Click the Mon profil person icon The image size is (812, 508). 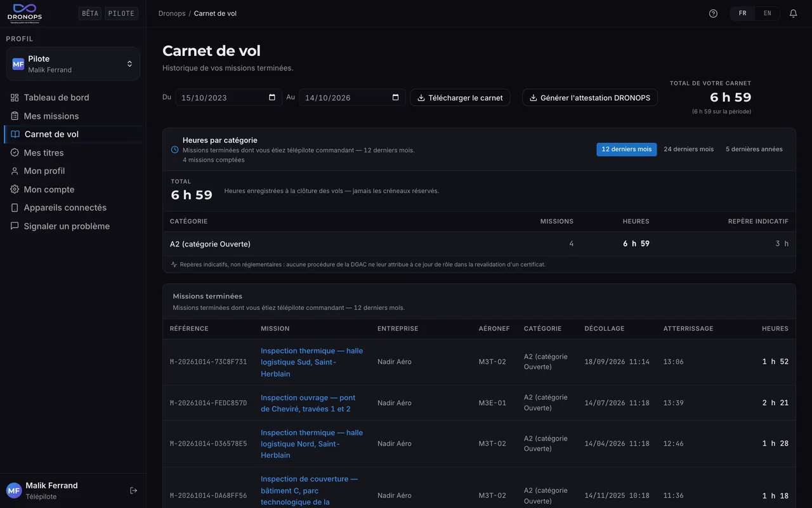[x=15, y=171]
